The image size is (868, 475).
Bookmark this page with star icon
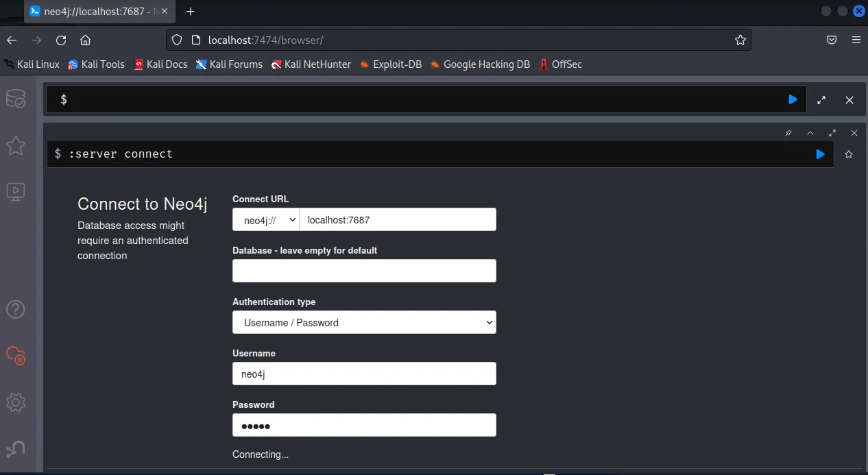(x=740, y=40)
